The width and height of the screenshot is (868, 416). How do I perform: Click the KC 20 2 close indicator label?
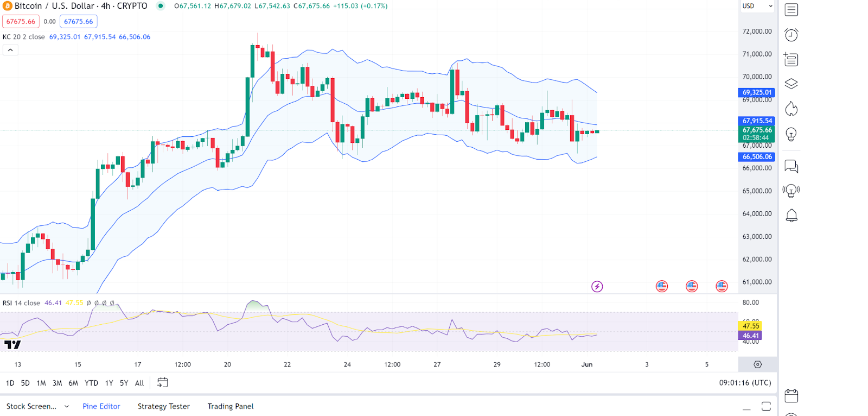pyautogui.click(x=24, y=37)
